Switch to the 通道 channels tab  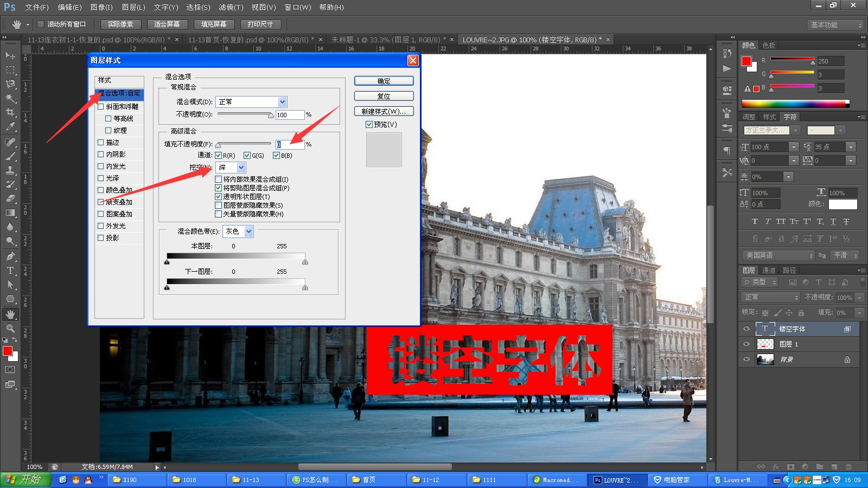(x=769, y=270)
